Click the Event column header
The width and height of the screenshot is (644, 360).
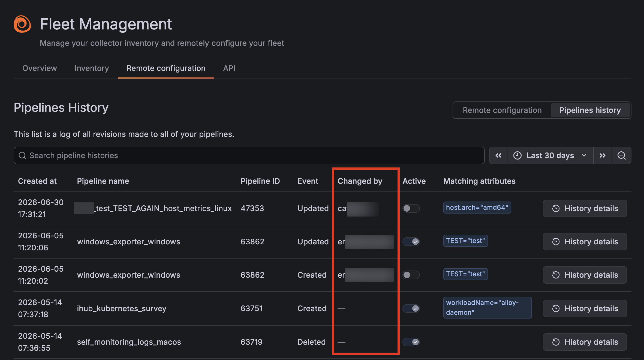pyautogui.click(x=308, y=181)
